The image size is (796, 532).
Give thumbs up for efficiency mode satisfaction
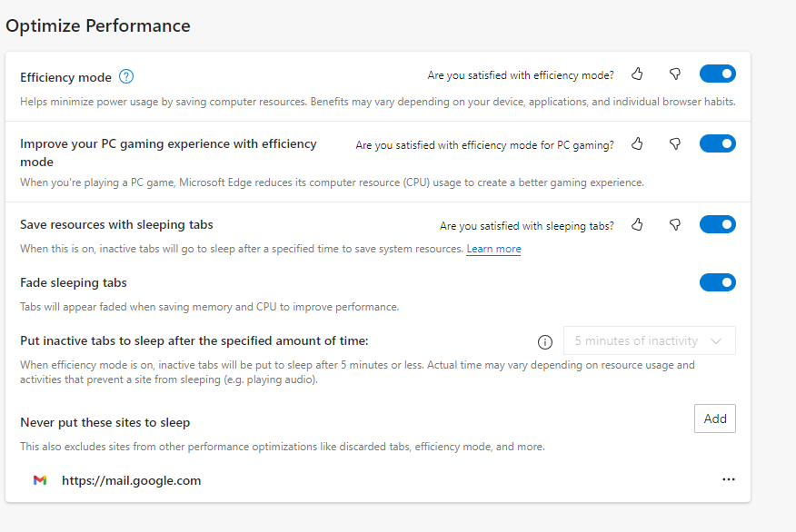[x=637, y=74]
